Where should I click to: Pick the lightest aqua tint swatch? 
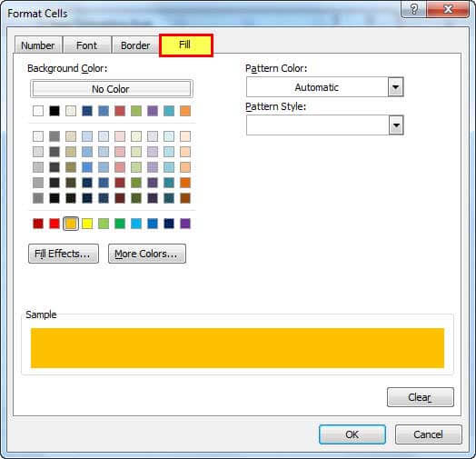pyautogui.click(x=169, y=136)
